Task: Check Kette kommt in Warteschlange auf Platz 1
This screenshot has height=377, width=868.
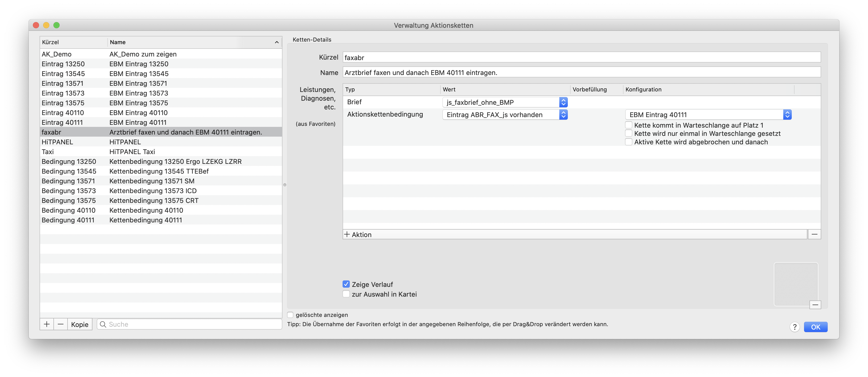Action: 628,125
